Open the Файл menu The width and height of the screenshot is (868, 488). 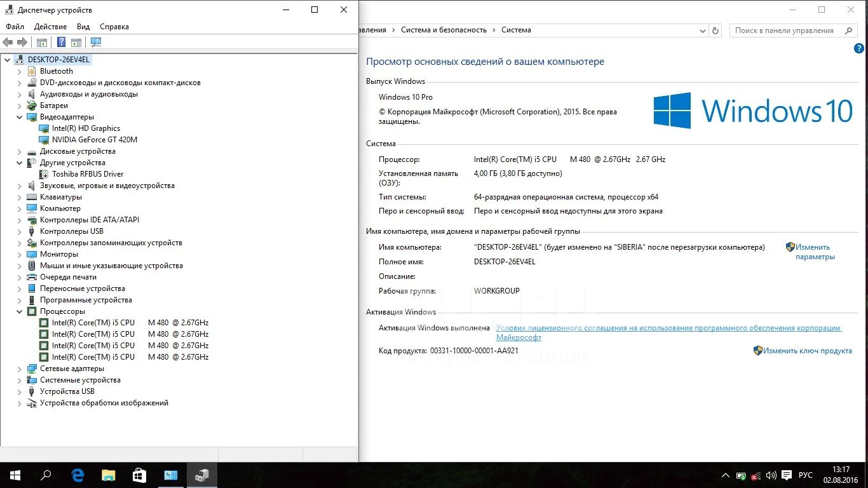tap(15, 27)
